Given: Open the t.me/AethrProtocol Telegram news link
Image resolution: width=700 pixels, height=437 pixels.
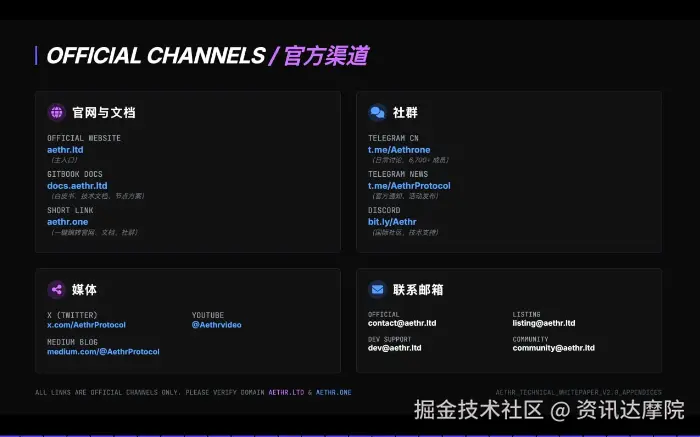Looking at the screenshot, I should [x=409, y=186].
